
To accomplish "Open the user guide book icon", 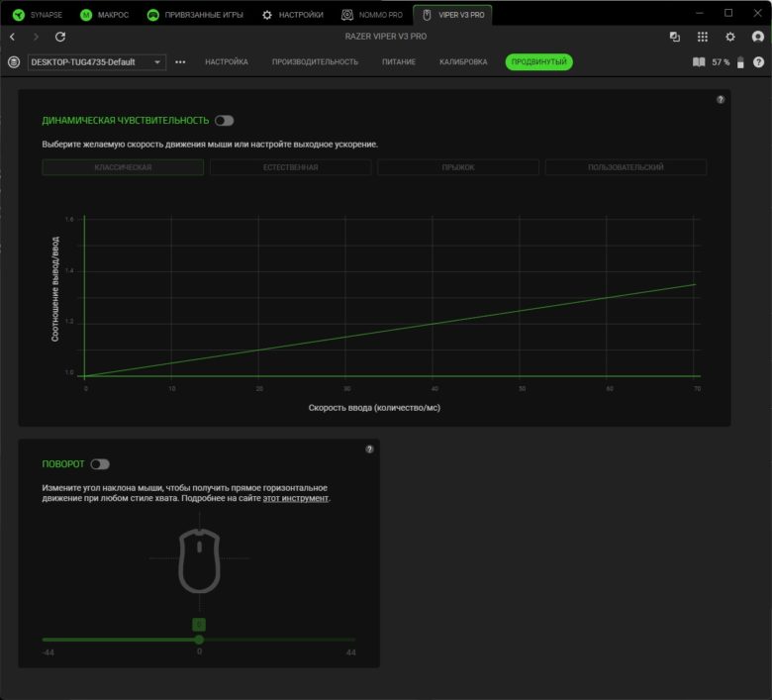I will pos(699,62).
